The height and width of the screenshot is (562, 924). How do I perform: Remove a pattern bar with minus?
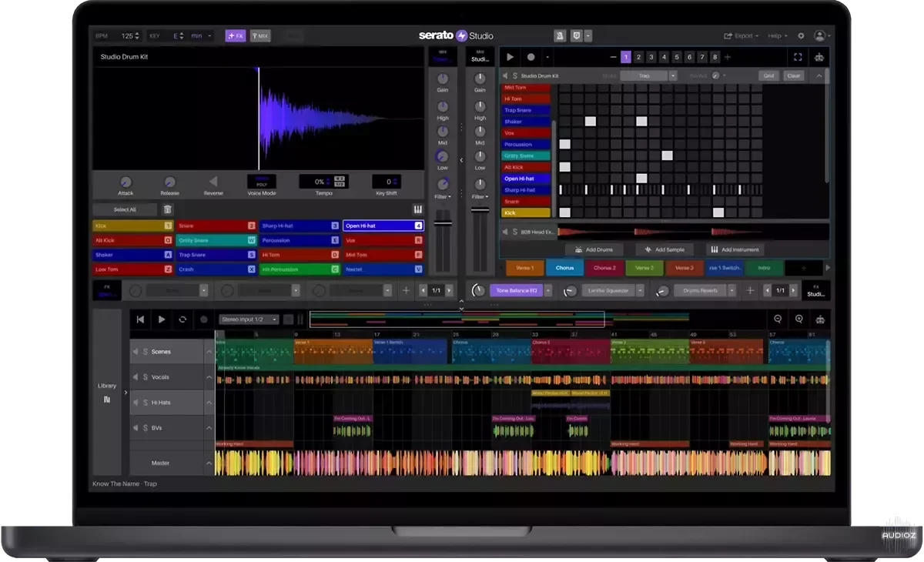(613, 57)
